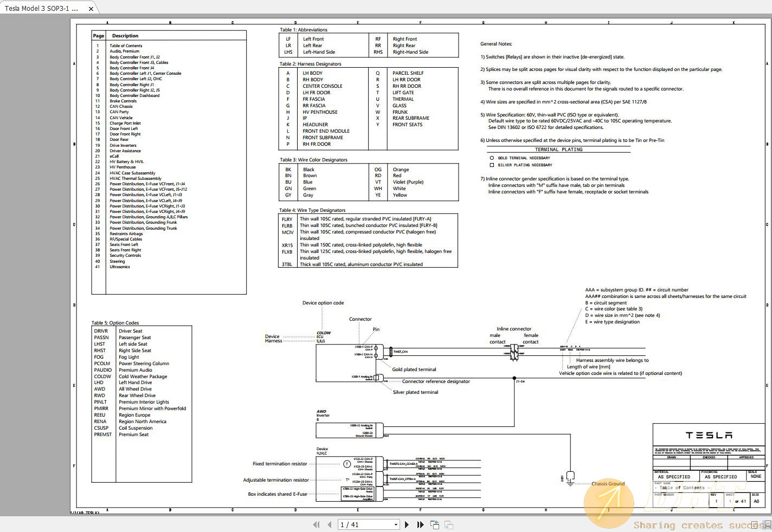Screen dimensions: 772x532
Task: Click the next view navigation icon
Action: (449, 524)
